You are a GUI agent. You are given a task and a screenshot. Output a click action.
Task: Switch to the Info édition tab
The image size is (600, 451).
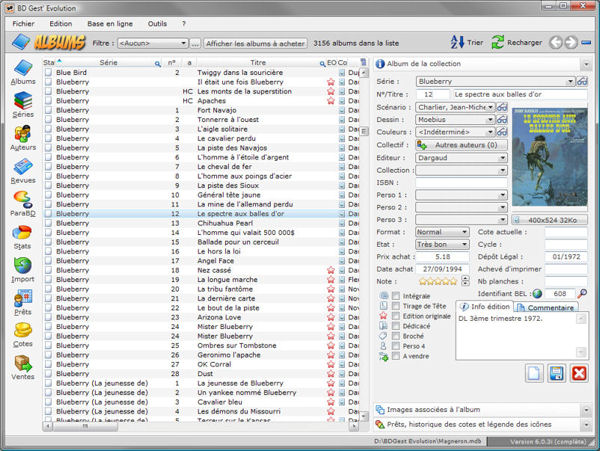(484, 306)
